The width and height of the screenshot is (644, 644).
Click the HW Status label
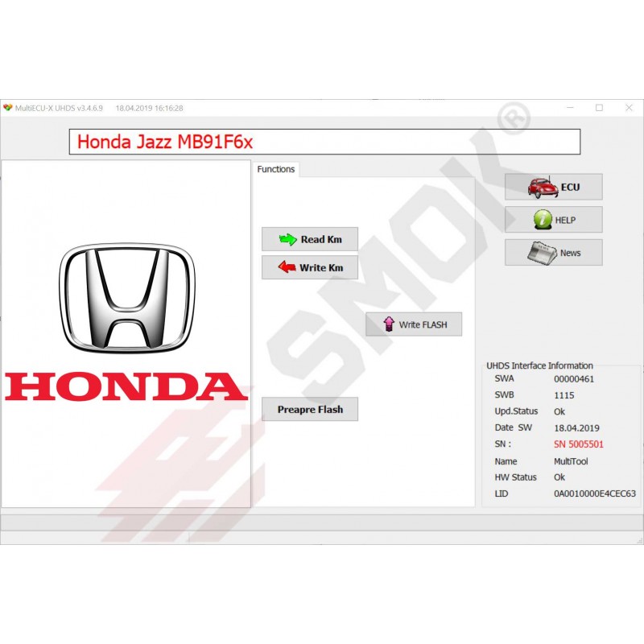tap(515, 477)
